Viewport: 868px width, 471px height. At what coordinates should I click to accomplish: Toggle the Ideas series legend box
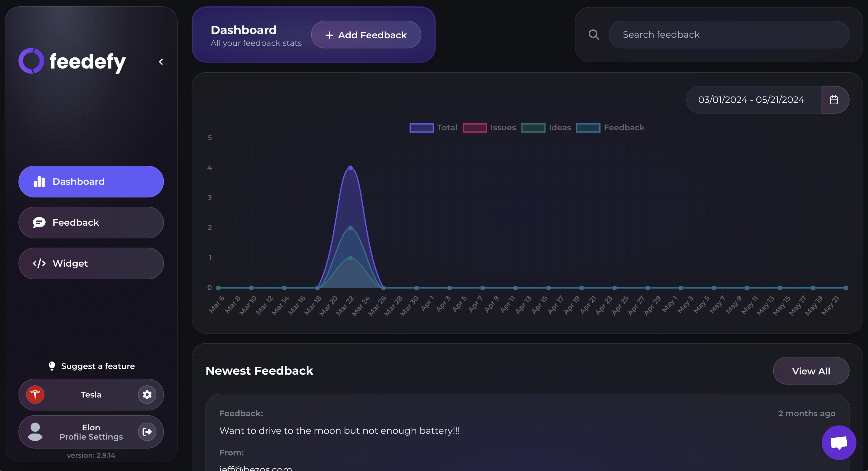click(x=533, y=128)
